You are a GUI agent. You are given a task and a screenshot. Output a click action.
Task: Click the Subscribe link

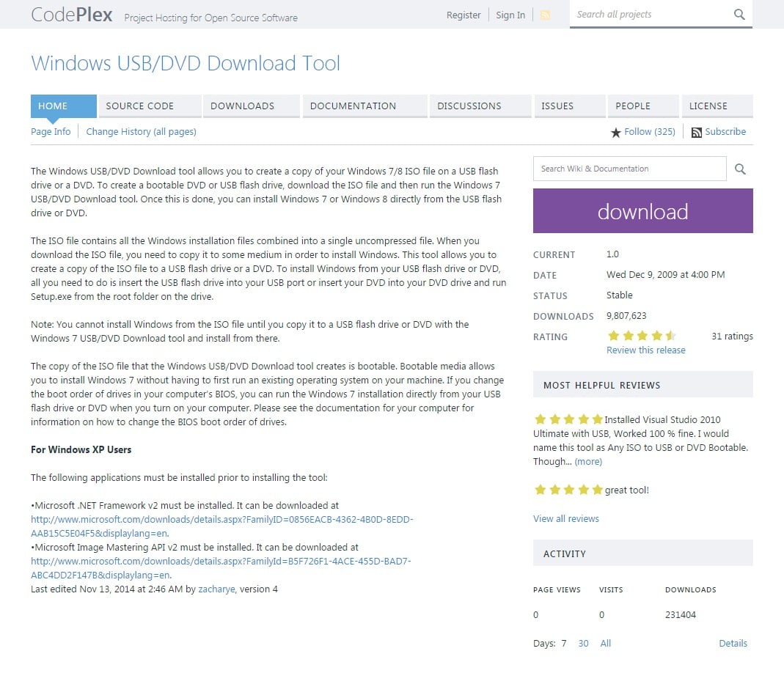click(725, 131)
